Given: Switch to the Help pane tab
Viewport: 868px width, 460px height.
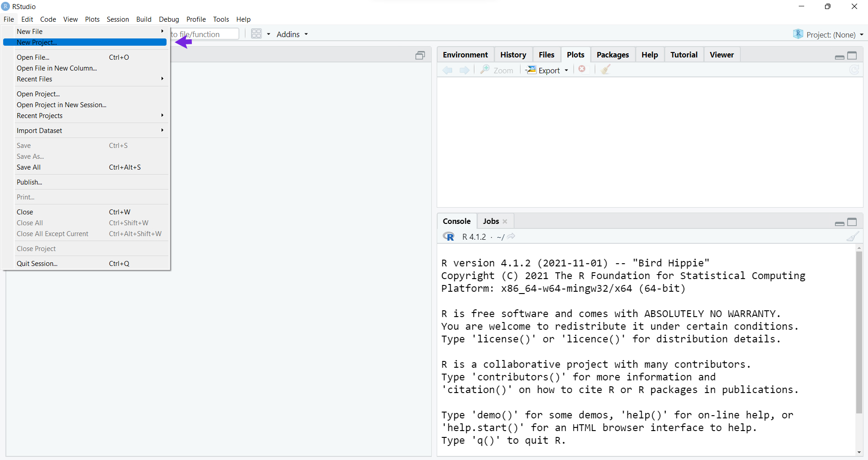Looking at the screenshot, I should 650,55.
